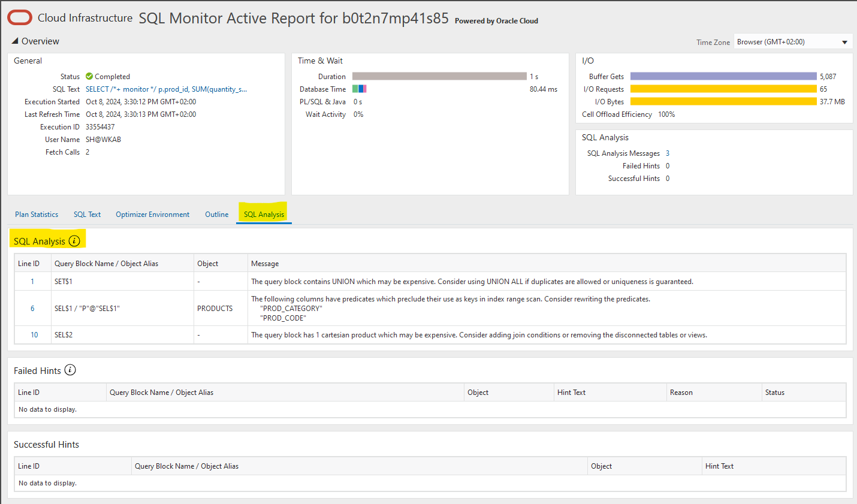
Task: Click the Oracle Cloud logo icon
Action: pyautogui.click(x=19, y=17)
